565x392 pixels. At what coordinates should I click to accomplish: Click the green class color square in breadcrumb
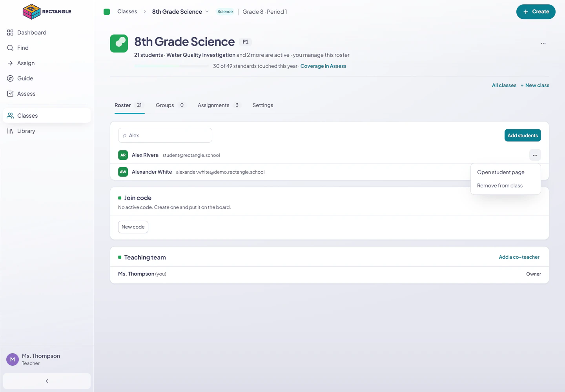107,12
